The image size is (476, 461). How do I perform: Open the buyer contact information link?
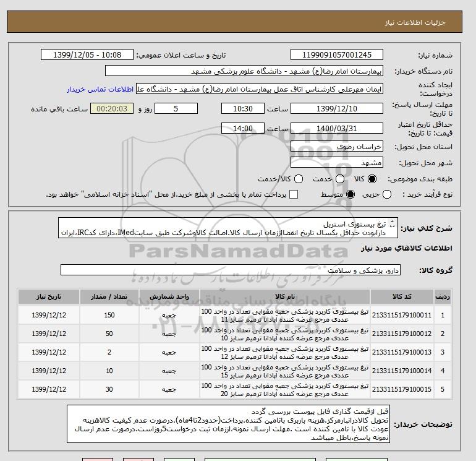(x=100, y=89)
